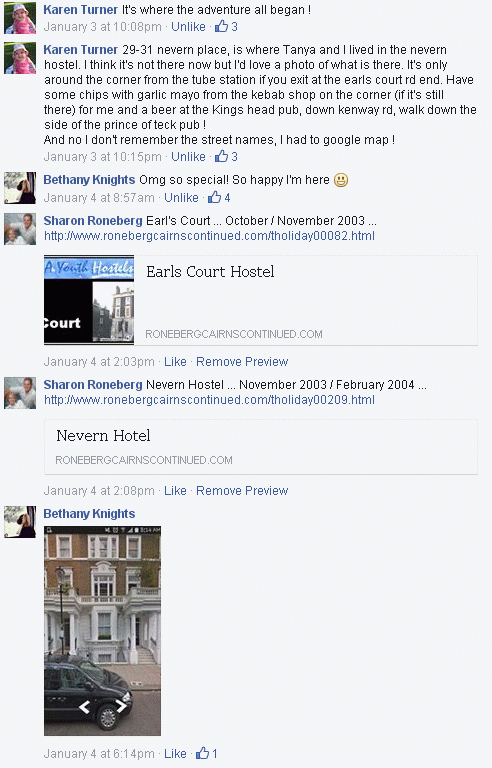Click thumbs-up icon on Bethany's photo comment

coord(202,753)
